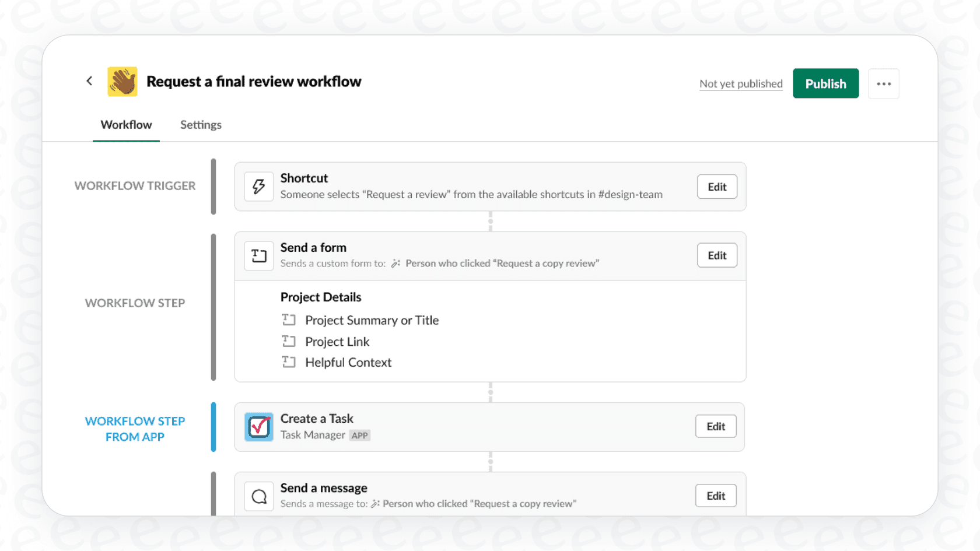Click the back chevron next to the workflow title
This screenshot has width=980, height=551.
tap(89, 80)
